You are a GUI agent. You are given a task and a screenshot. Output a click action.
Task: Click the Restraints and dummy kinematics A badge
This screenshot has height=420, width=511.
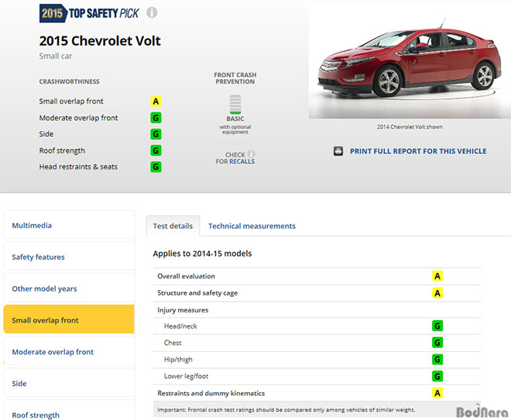pos(437,393)
